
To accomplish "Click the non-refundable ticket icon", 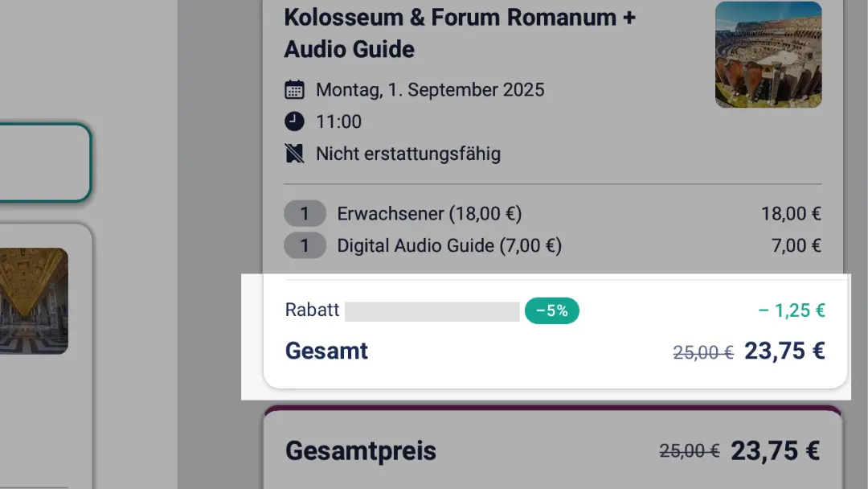I will (x=294, y=154).
